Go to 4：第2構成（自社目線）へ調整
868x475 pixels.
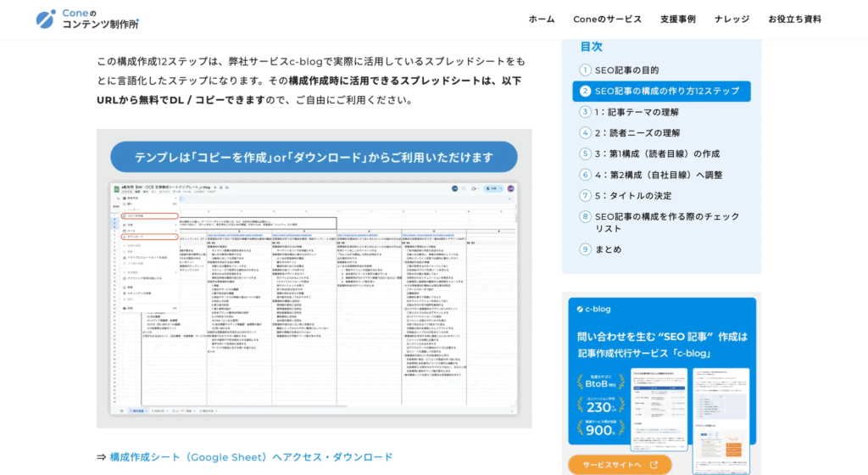coord(658,175)
